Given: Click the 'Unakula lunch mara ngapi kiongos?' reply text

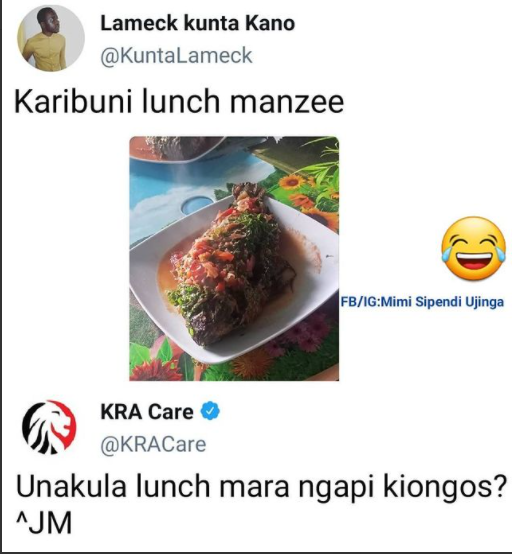Looking at the screenshot, I should 261,487.
